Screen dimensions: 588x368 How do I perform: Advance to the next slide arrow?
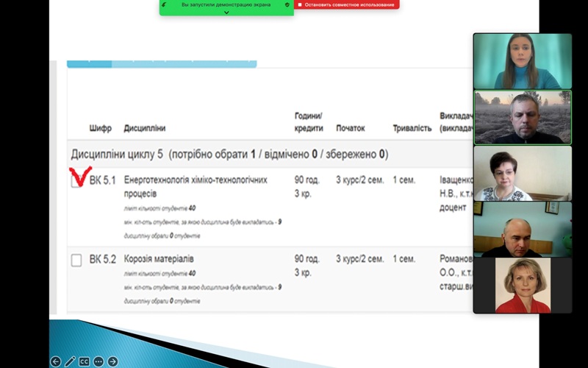pyautogui.click(x=112, y=361)
